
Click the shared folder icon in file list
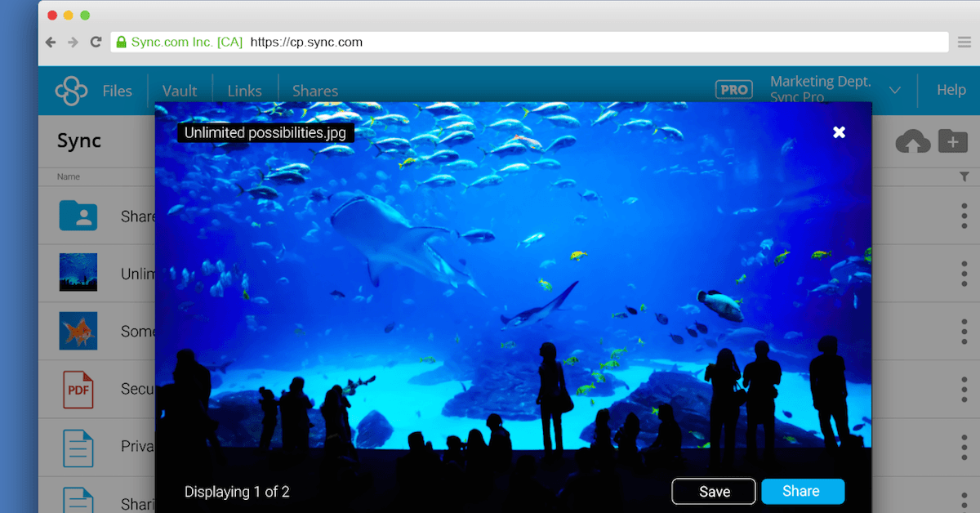pyautogui.click(x=78, y=216)
